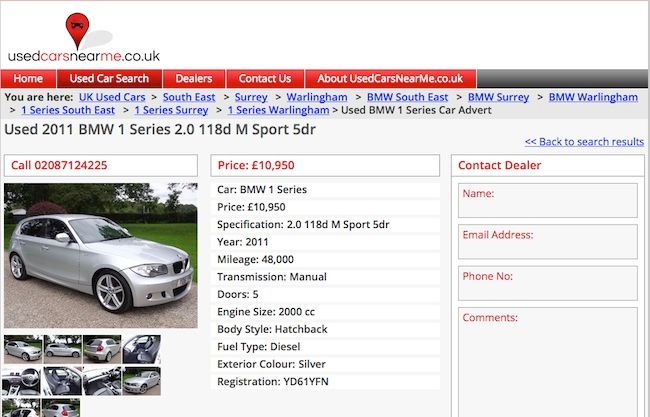Click the Price: £10,950 header box
Screen dimensions: 650x417
(325, 165)
